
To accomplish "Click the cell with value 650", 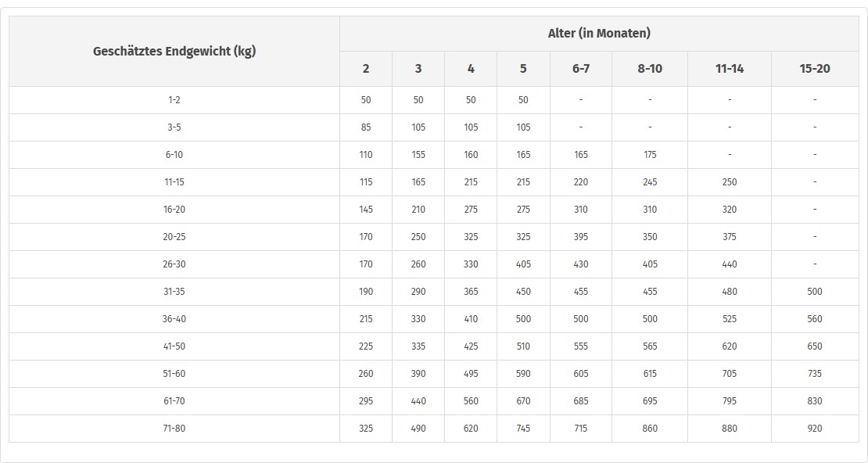I will 815,346.
